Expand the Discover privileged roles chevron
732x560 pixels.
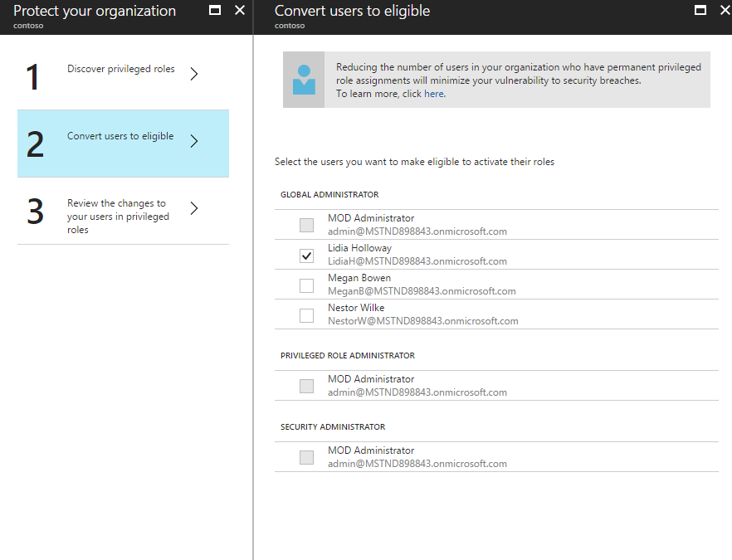click(x=194, y=74)
